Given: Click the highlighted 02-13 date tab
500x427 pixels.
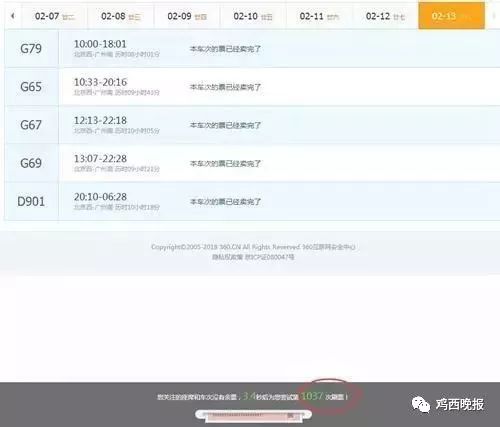Looking at the screenshot, I should (x=451, y=16).
